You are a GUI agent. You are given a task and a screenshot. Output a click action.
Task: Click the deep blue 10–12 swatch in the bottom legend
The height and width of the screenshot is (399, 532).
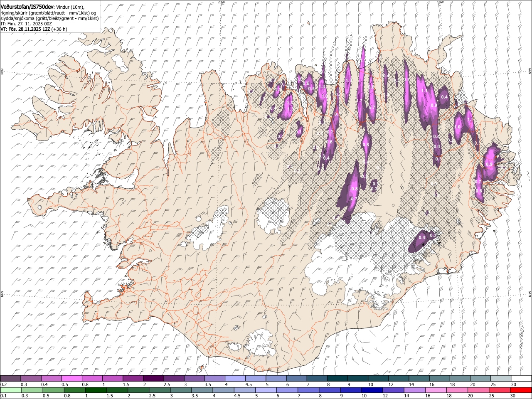pos(372,390)
